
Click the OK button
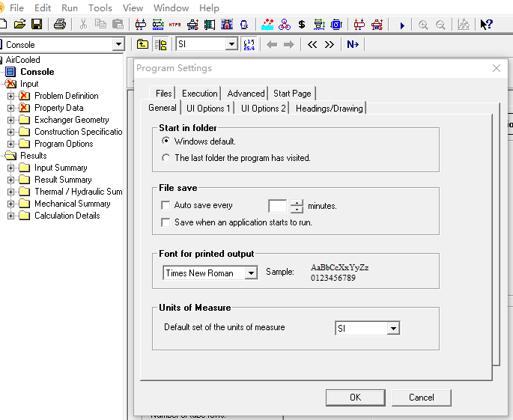point(355,398)
